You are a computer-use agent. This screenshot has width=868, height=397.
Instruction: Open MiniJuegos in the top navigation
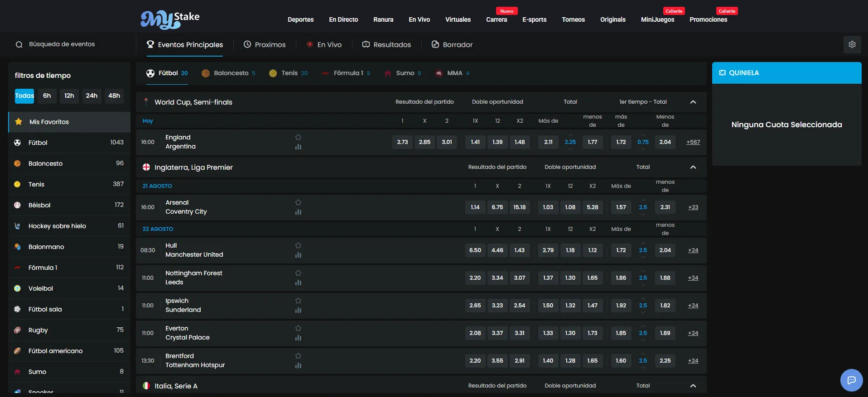[x=657, y=19]
